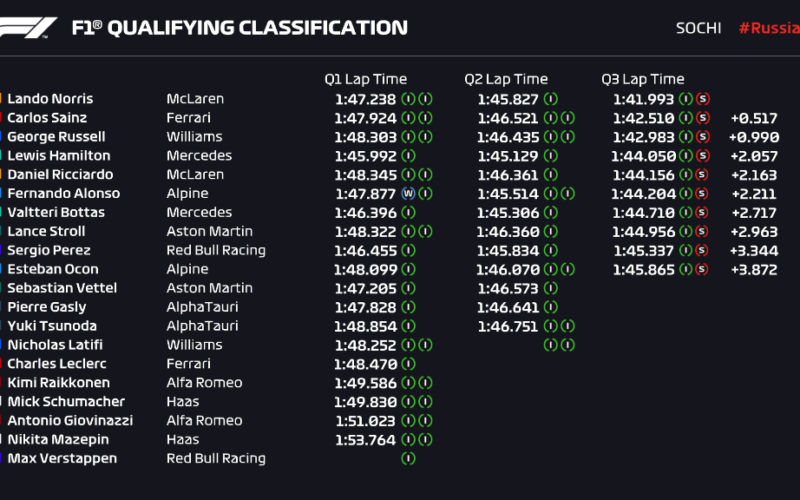
Task: Click the red soft tyre icon for Norris
Action: pyautogui.click(x=703, y=99)
